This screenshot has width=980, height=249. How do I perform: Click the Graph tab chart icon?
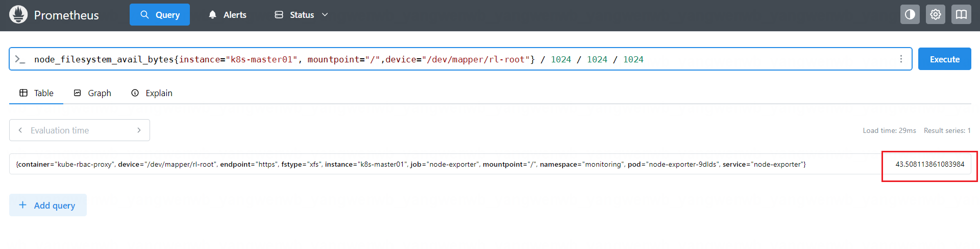tap(78, 93)
